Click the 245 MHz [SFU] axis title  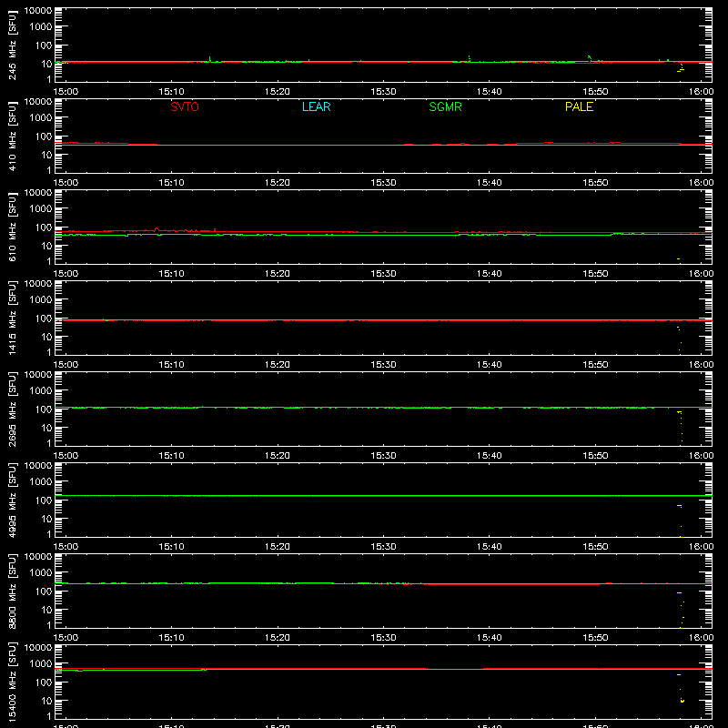pos(12,45)
